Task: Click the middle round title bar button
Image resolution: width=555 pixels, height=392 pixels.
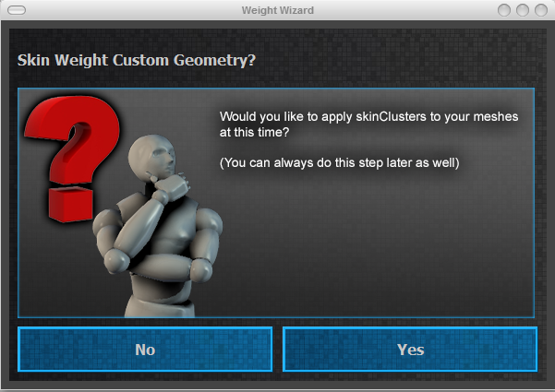Action: (x=523, y=10)
